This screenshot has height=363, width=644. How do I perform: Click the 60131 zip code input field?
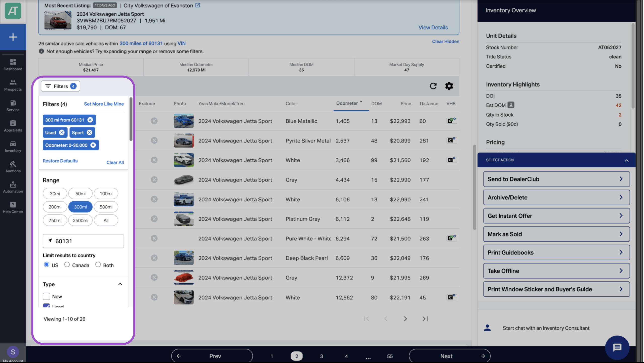tap(83, 241)
